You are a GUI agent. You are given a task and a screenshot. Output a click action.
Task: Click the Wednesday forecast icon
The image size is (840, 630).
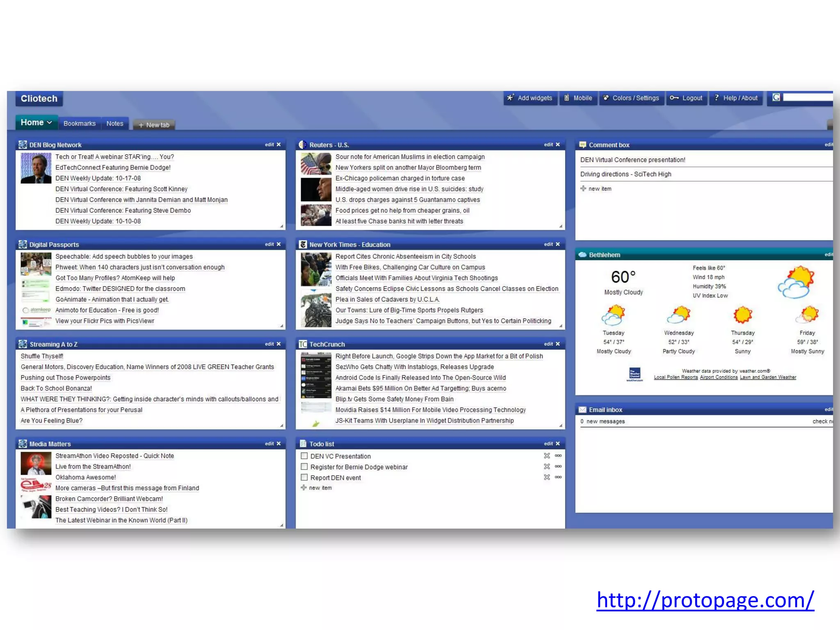(x=678, y=315)
